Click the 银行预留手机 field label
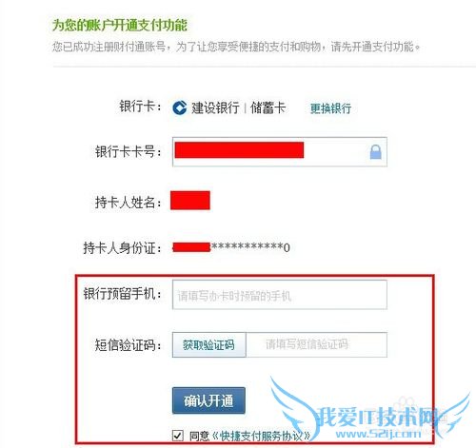The image size is (476, 448). coord(122,294)
